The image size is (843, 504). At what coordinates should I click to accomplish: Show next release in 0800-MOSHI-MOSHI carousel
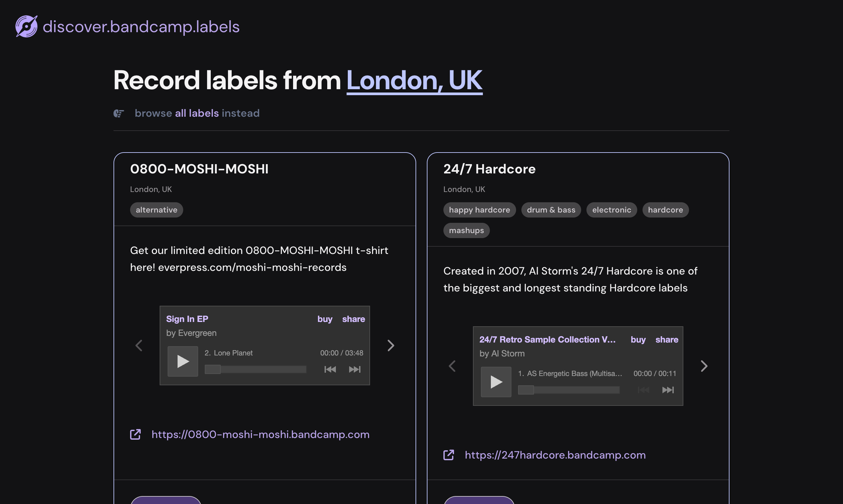[391, 346]
